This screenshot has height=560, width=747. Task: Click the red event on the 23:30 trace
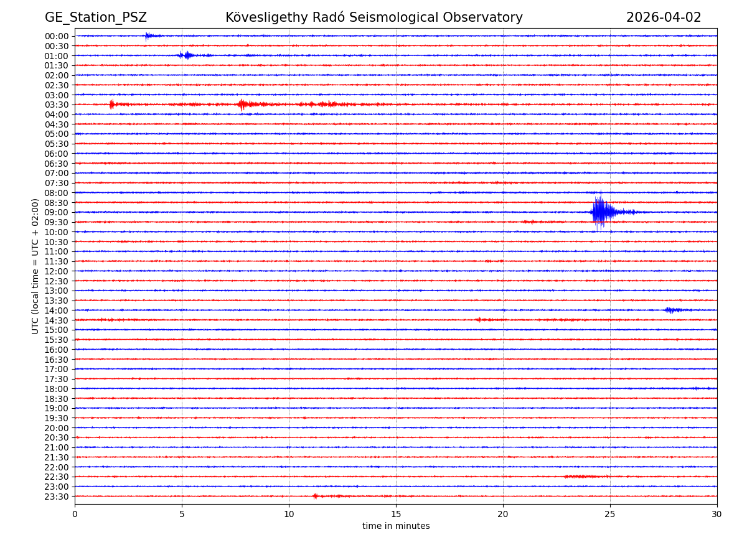[316, 496]
